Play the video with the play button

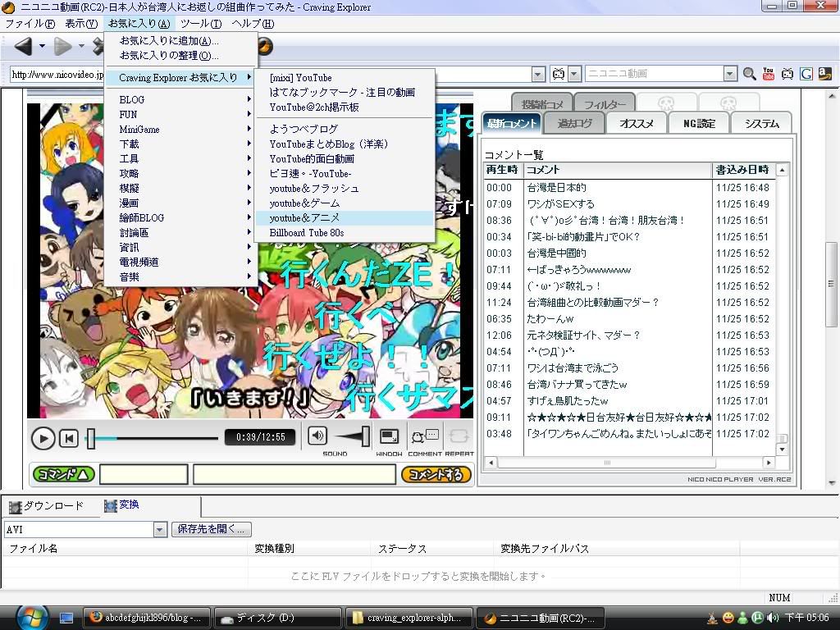click(43, 439)
